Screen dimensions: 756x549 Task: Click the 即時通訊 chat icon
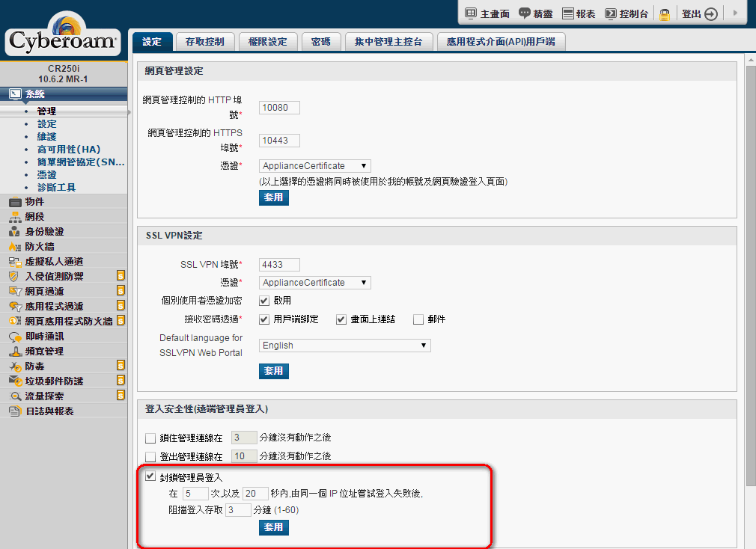[16, 337]
